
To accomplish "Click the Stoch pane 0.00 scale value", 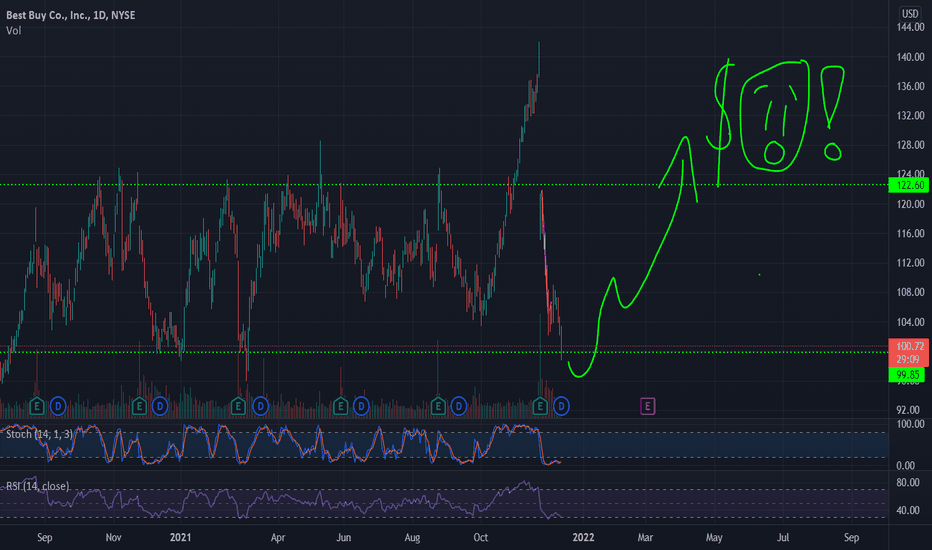I will (x=906, y=466).
